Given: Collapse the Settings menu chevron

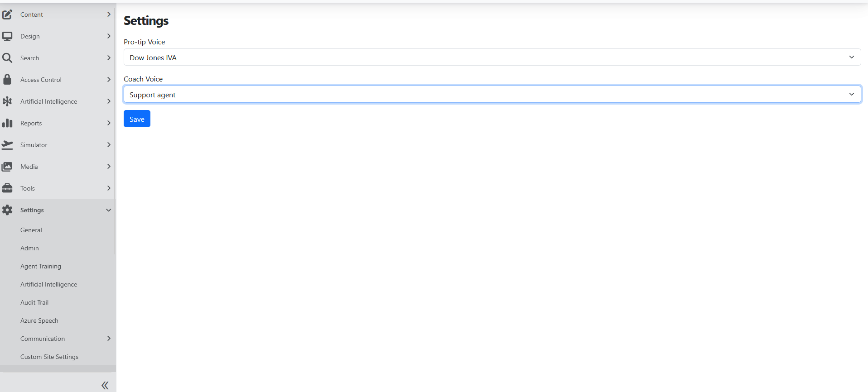Looking at the screenshot, I should 109,210.
